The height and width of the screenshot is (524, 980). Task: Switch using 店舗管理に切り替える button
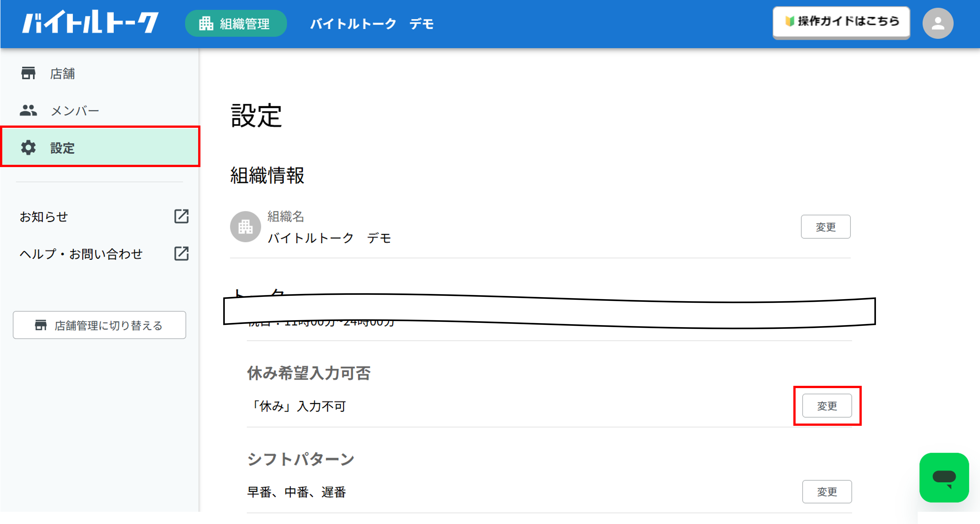(99, 325)
